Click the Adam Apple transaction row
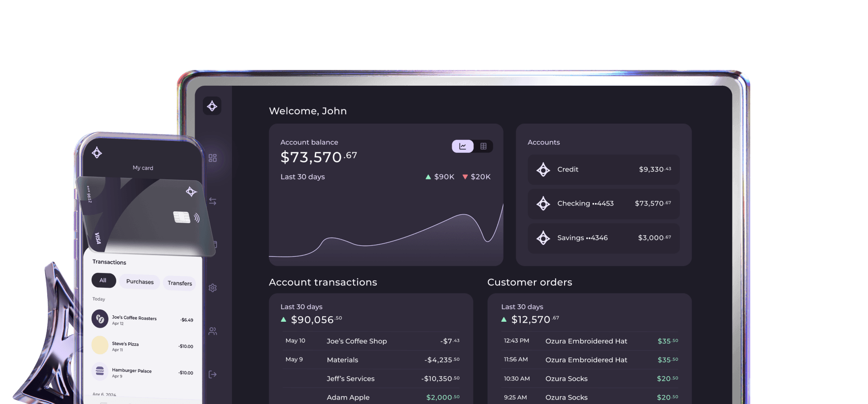This screenshot has height=404, width=868. click(372, 397)
